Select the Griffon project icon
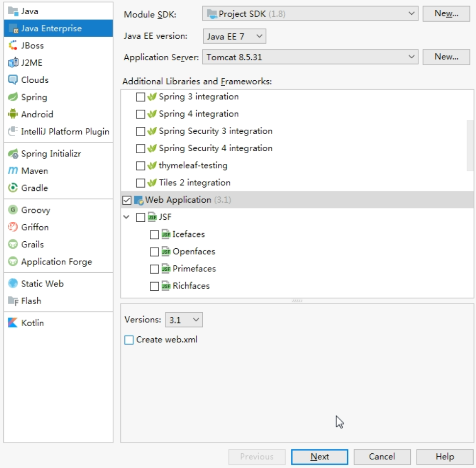This screenshot has height=468, width=476. pos(13,227)
